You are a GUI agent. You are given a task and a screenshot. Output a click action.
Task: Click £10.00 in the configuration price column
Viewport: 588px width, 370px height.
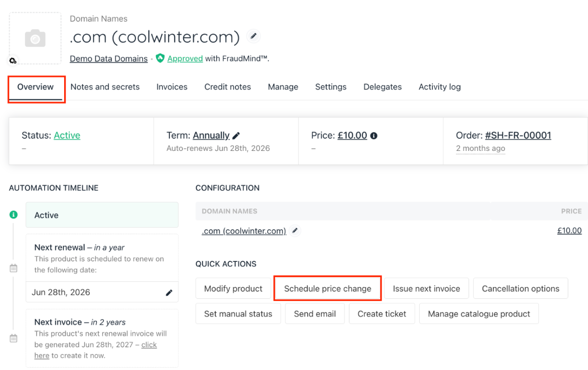click(x=569, y=230)
